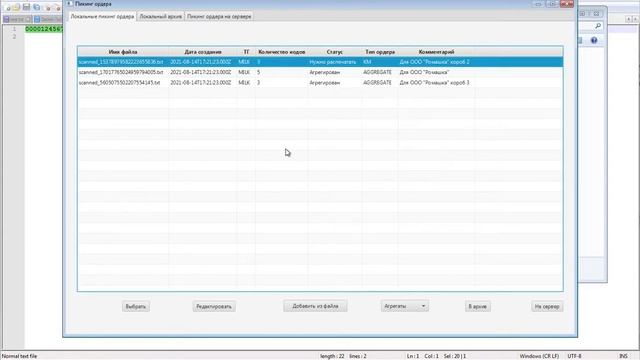Image resolution: width=640 pixels, height=360 pixels.
Task: Sort by 'Статус' column header
Action: (335, 52)
